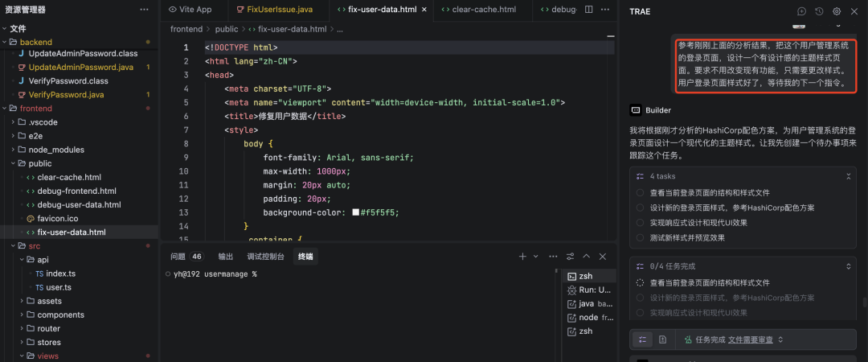
Task: Toggle grayed responsive UI subtask circle
Action: pos(640,313)
